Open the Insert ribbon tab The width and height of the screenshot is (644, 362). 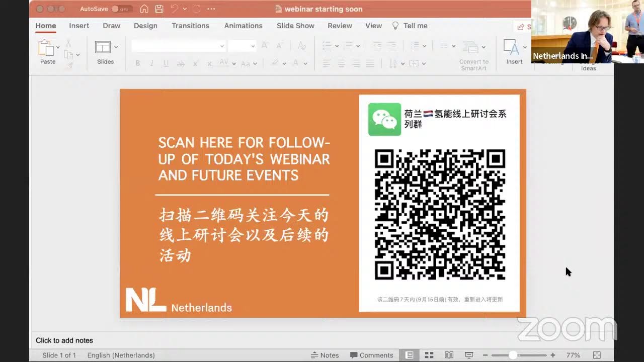click(79, 26)
